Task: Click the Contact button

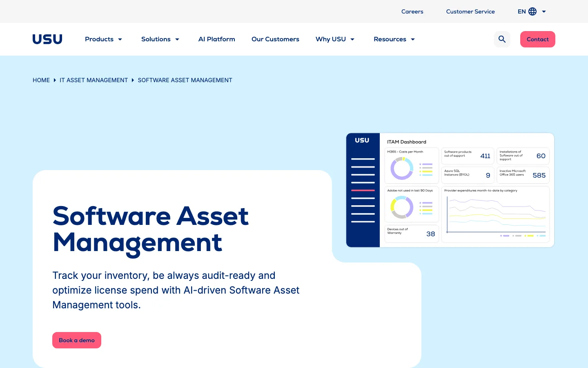Action: [538, 39]
